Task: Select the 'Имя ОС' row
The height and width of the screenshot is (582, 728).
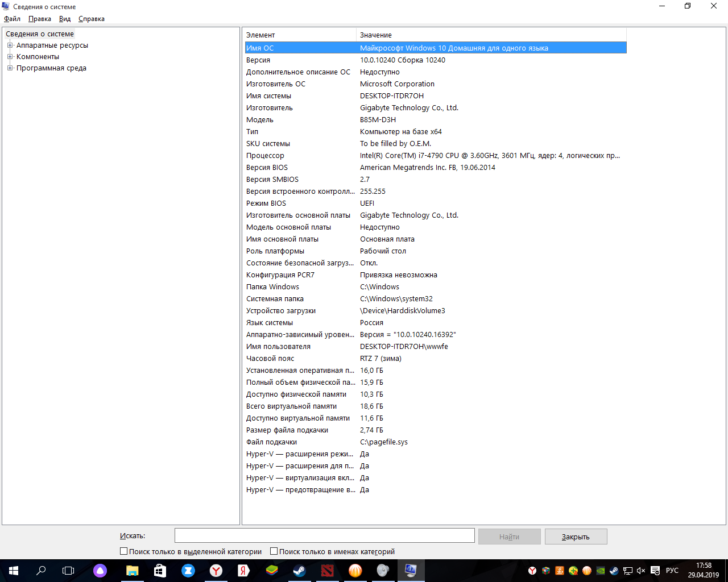Action: 436,48
